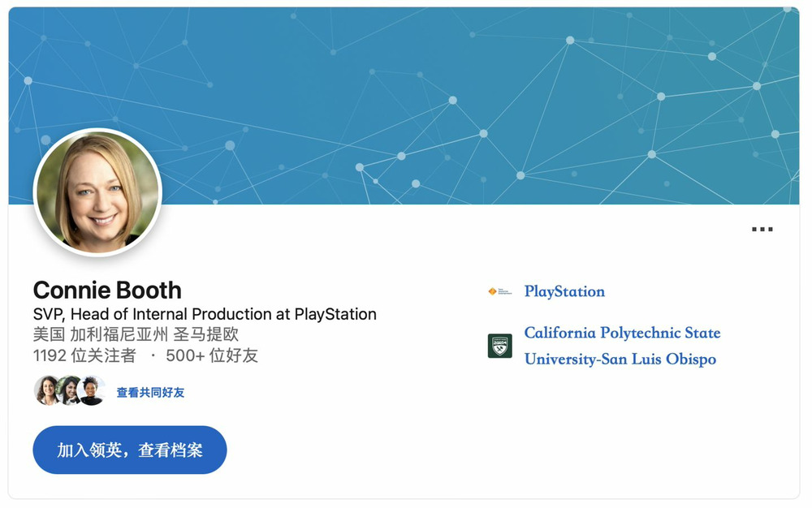This screenshot has width=812, height=508.
Task: Click the 加入领英，查看档案 button
Action: click(129, 450)
